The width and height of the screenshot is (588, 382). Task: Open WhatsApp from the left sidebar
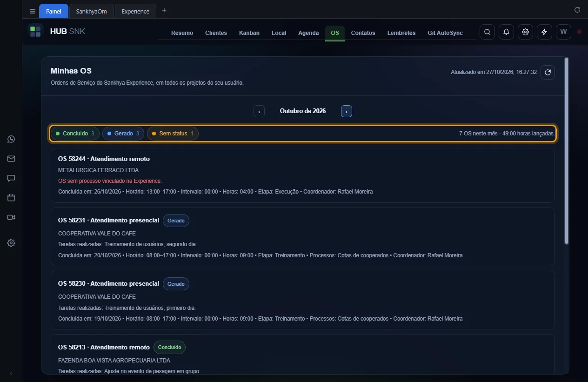11,139
